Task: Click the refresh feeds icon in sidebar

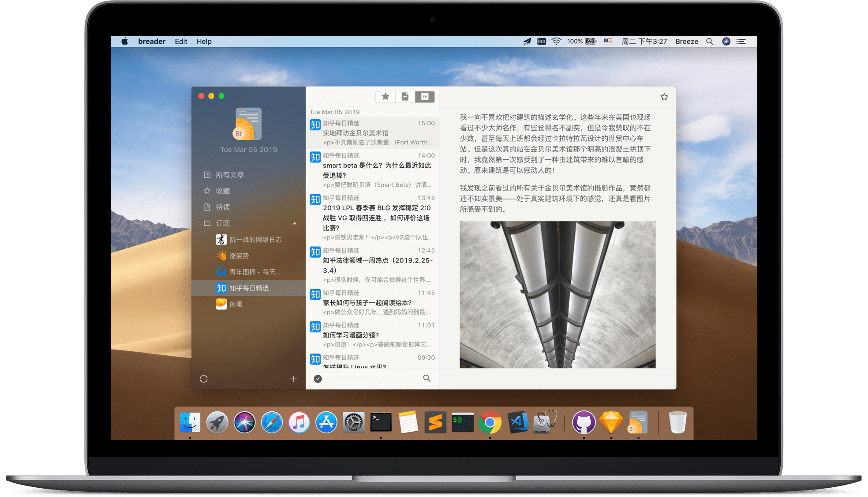Action: [203, 379]
